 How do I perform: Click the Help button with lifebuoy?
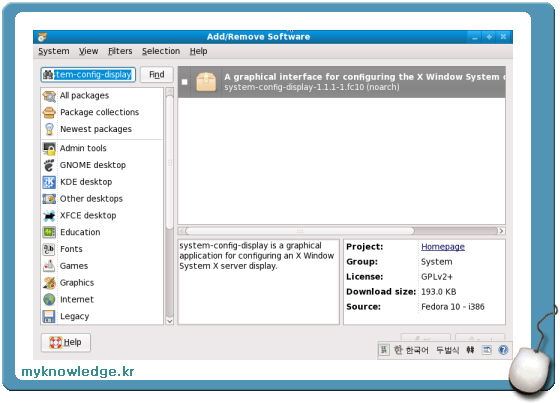(66, 342)
